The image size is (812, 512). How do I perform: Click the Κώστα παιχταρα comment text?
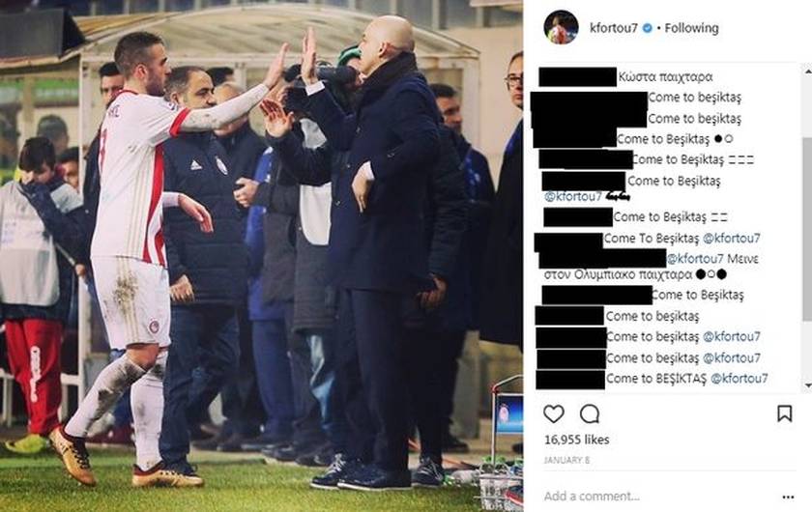pos(665,77)
